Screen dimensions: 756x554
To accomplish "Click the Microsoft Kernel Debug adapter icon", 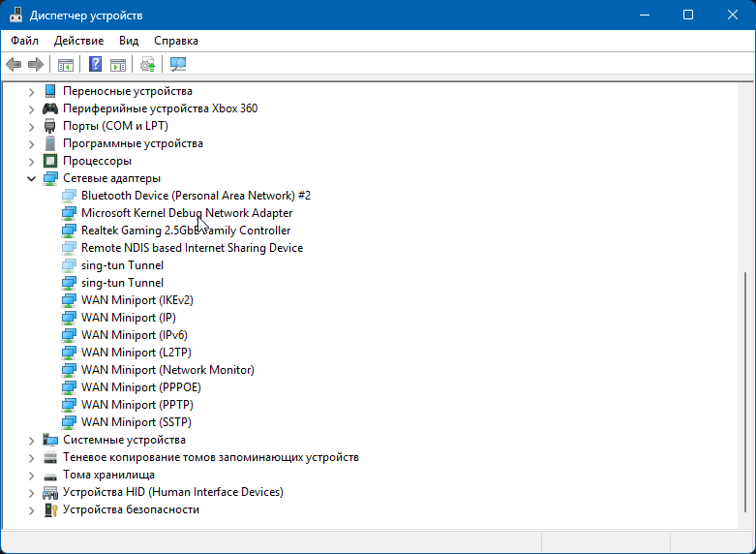I will pyautogui.click(x=69, y=213).
